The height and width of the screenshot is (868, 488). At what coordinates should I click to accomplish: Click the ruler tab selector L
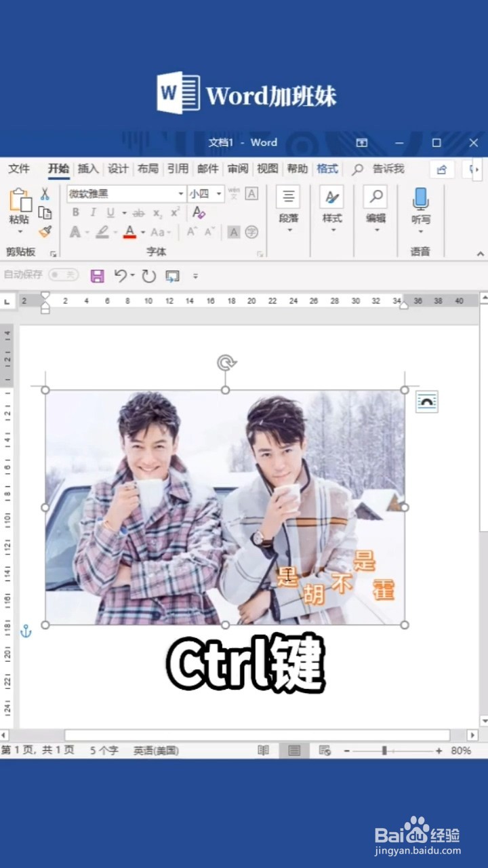coord(7,301)
